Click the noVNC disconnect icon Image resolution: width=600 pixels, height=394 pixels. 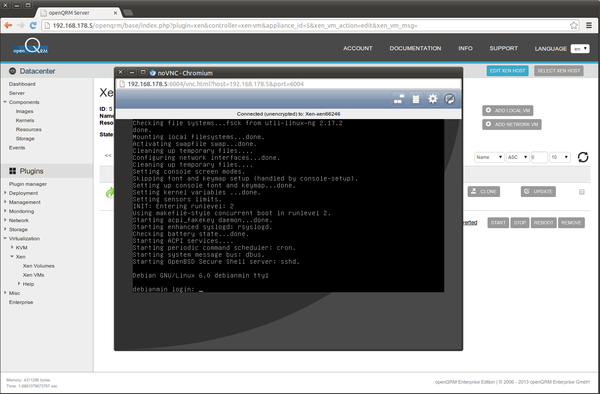click(450, 99)
